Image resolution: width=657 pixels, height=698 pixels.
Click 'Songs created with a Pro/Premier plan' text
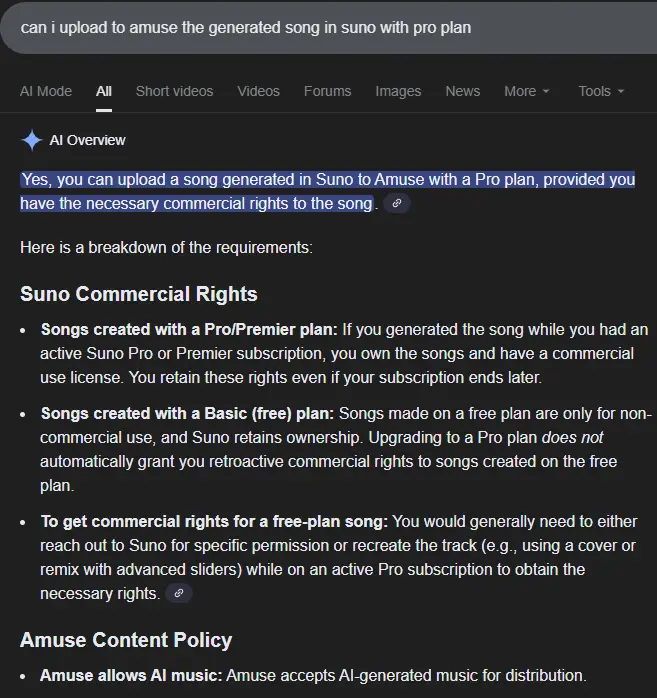pos(189,329)
